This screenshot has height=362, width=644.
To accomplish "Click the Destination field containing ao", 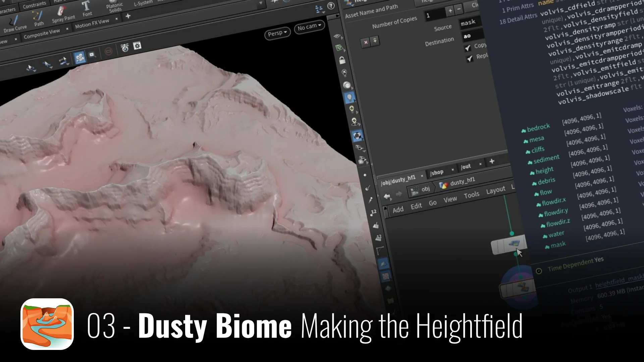I will [x=472, y=35].
